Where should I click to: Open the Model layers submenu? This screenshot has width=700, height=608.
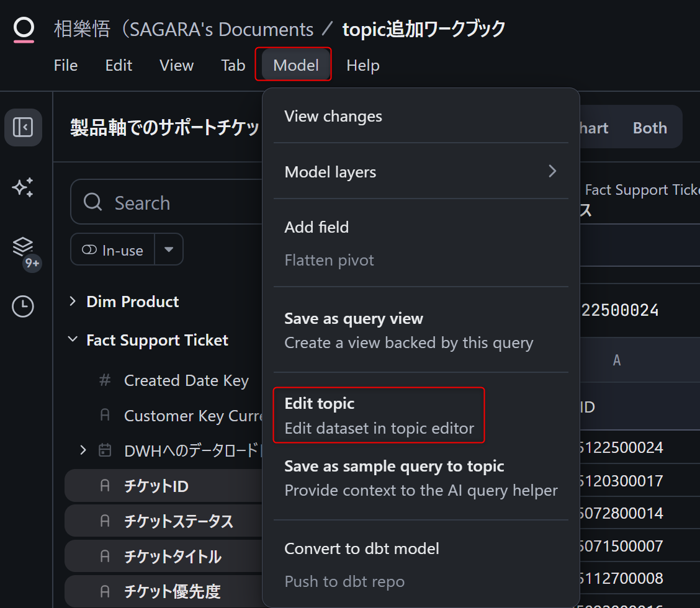click(421, 172)
